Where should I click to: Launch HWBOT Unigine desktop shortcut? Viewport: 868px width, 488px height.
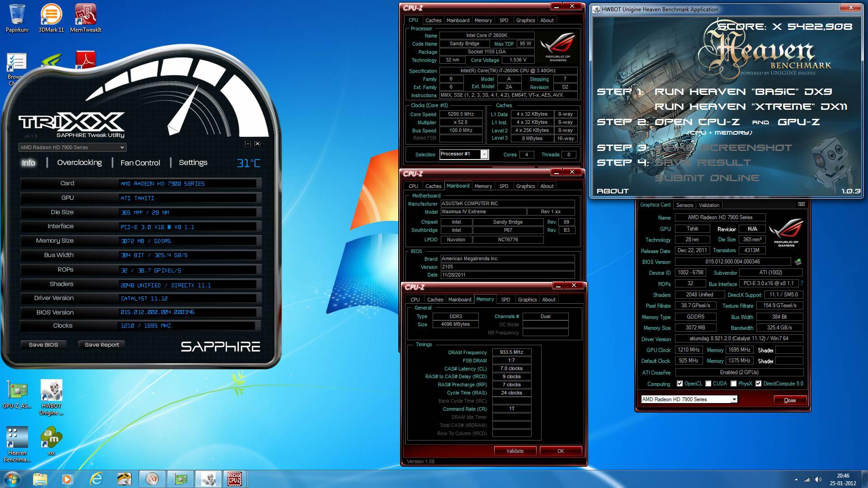pos(51,397)
